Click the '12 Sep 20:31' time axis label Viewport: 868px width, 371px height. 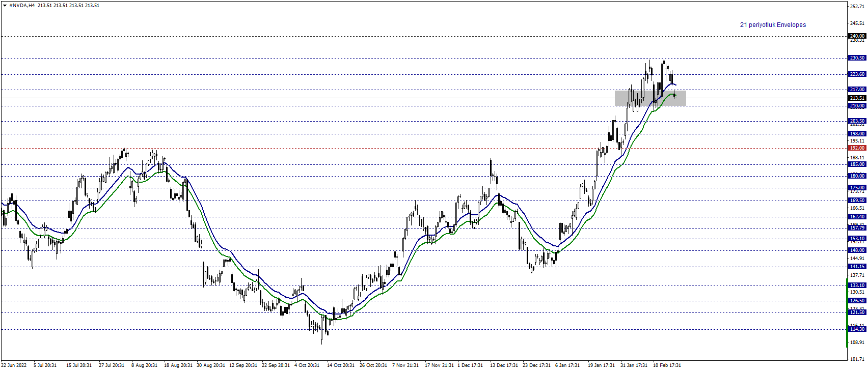(243, 365)
